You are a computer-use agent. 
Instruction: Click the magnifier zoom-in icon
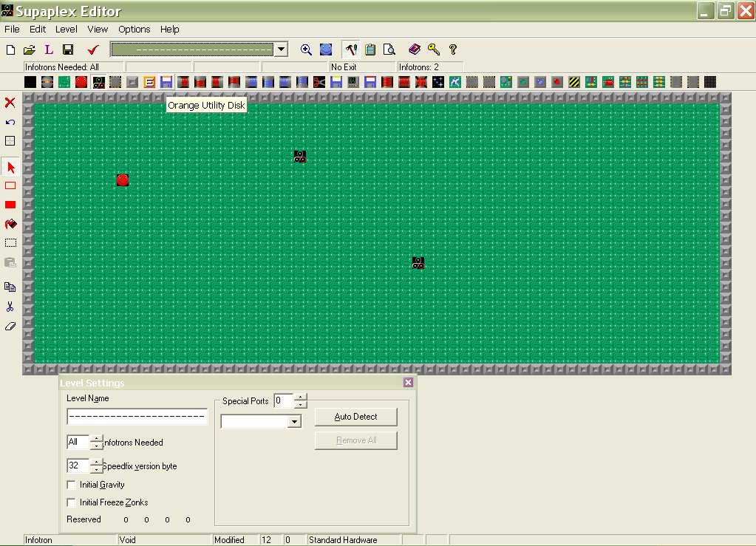point(306,50)
